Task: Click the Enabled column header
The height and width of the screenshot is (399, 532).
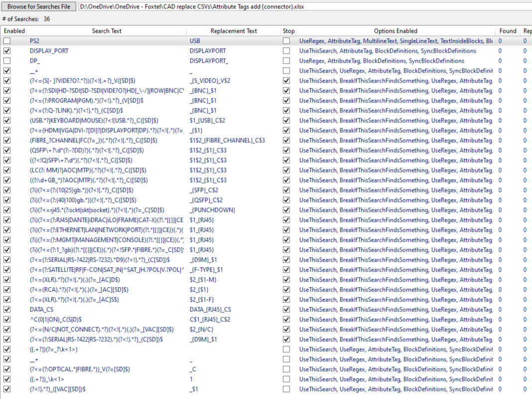Action: pyautogui.click(x=14, y=31)
